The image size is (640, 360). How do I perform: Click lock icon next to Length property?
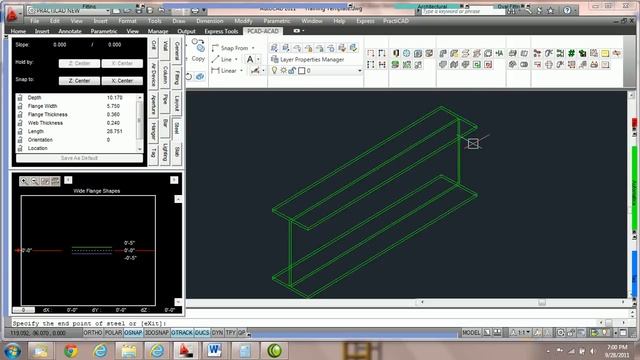pyautogui.click(x=20, y=131)
